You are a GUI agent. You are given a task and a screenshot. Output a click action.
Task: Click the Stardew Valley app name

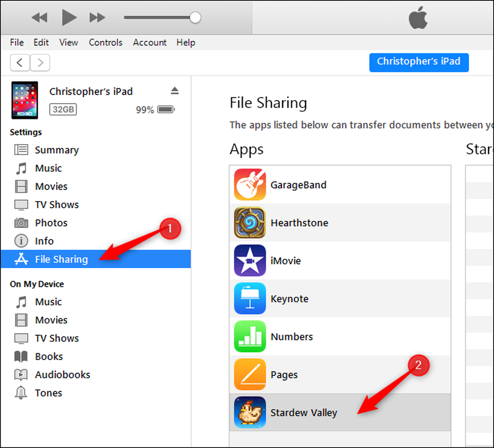tap(304, 413)
